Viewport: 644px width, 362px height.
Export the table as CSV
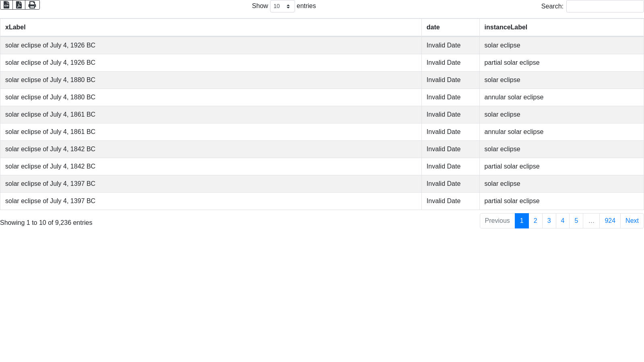(x=6, y=5)
